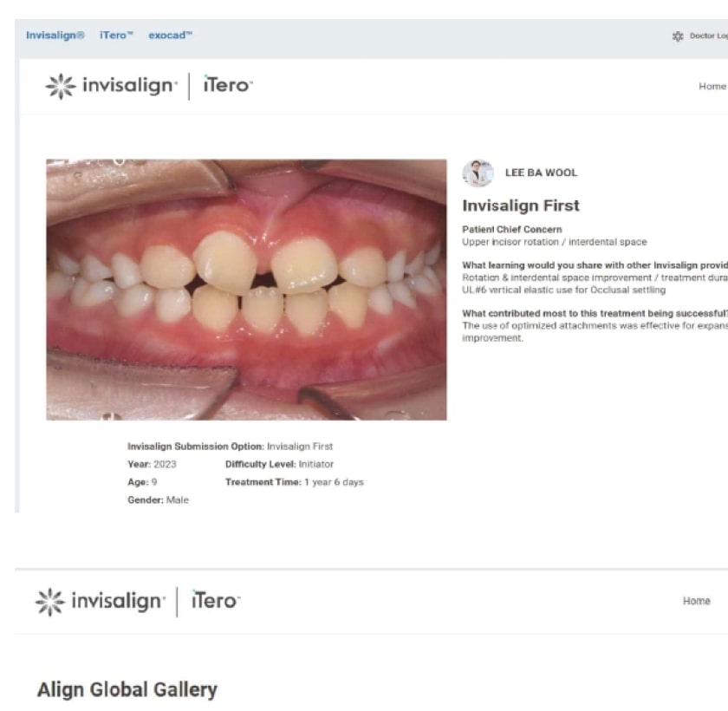The image size is (728, 711).
Task: Open the iTero™ link in top bar
Action: click(x=116, y=36)
